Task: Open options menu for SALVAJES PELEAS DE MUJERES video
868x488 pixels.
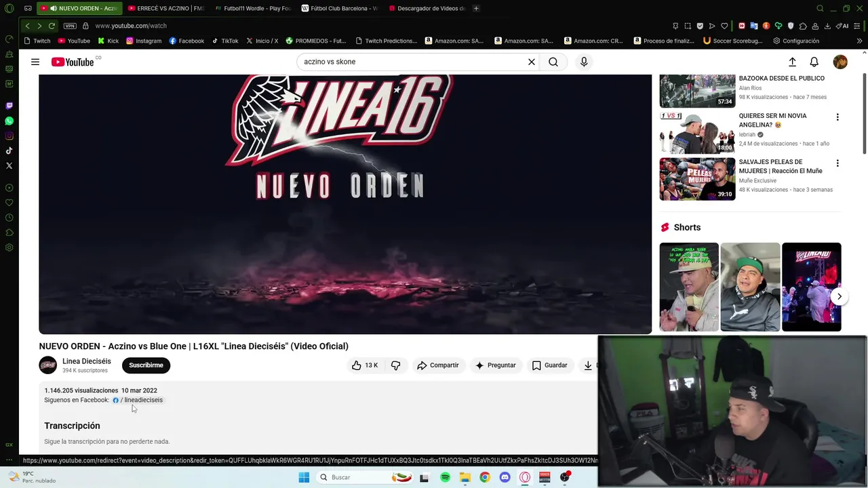Action: (x=837, y=163)
